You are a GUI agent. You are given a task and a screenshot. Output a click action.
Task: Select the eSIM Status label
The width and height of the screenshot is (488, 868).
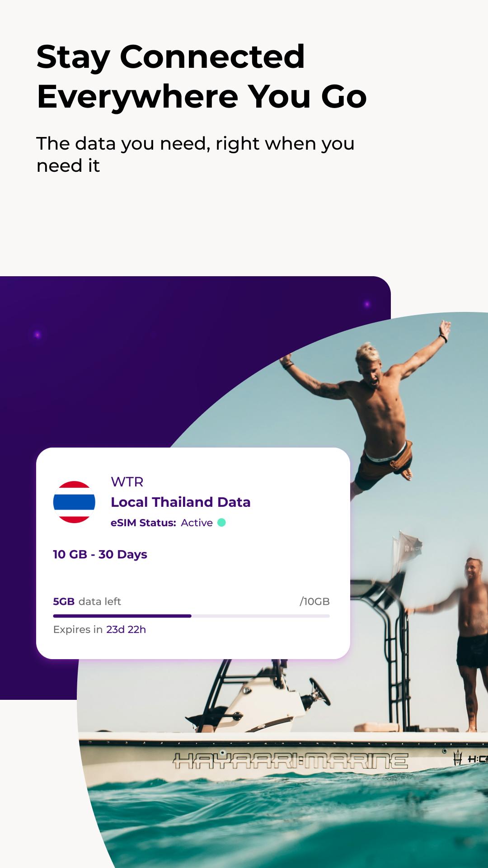coord(143,523)
